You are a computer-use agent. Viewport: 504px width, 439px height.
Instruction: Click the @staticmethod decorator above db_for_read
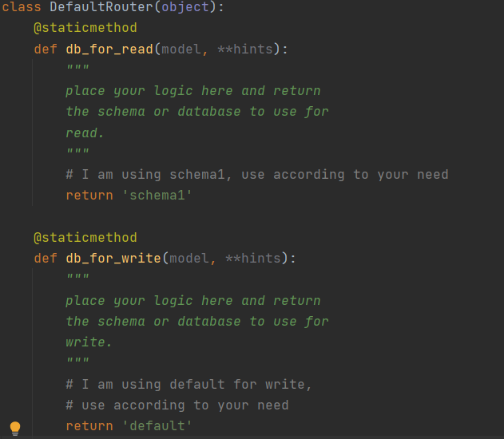85,28
